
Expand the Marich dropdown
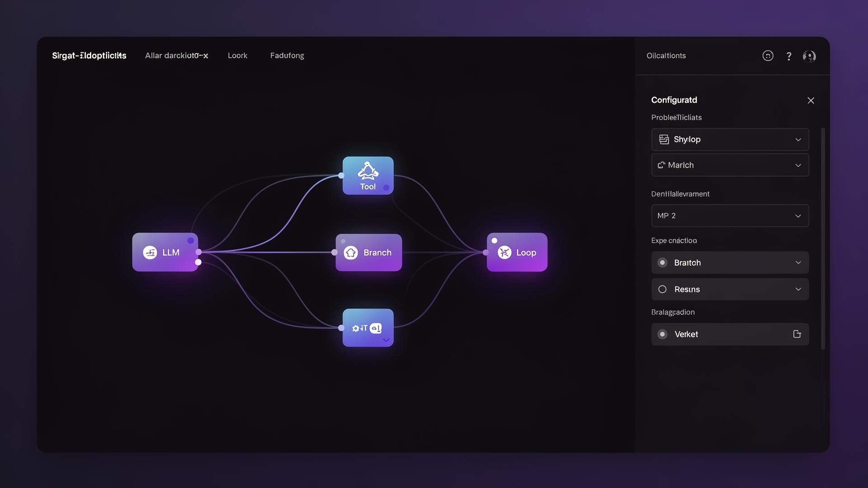730,165
